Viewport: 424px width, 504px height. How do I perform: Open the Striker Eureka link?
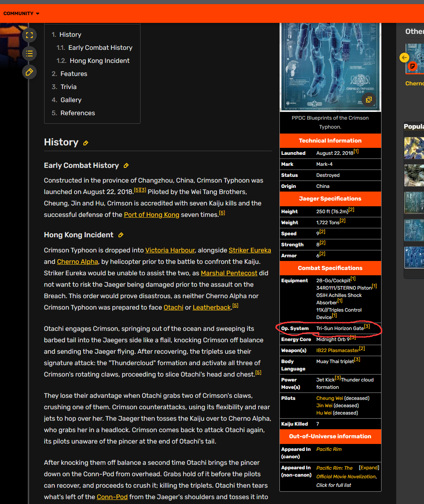pyautogui.click(x=250, y=250)
